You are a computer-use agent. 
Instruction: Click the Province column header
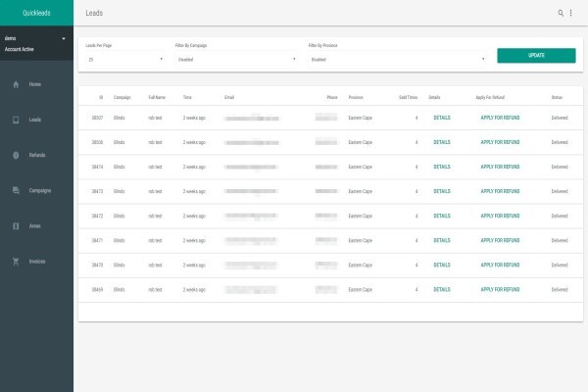[x=356, y=97]
